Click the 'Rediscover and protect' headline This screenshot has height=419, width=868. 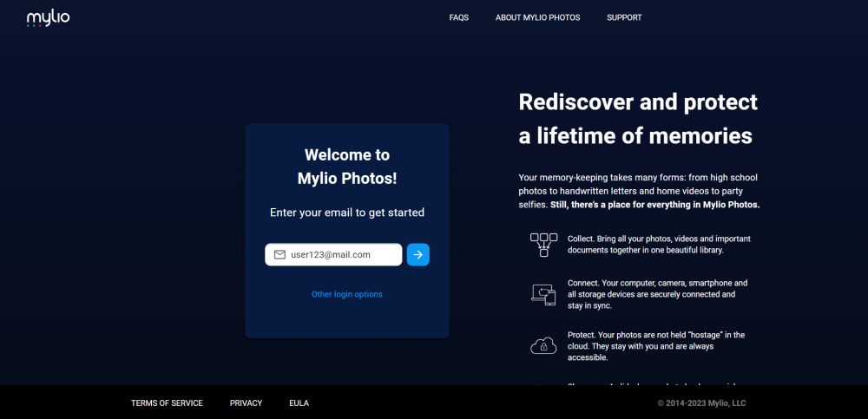pos(638,119)
